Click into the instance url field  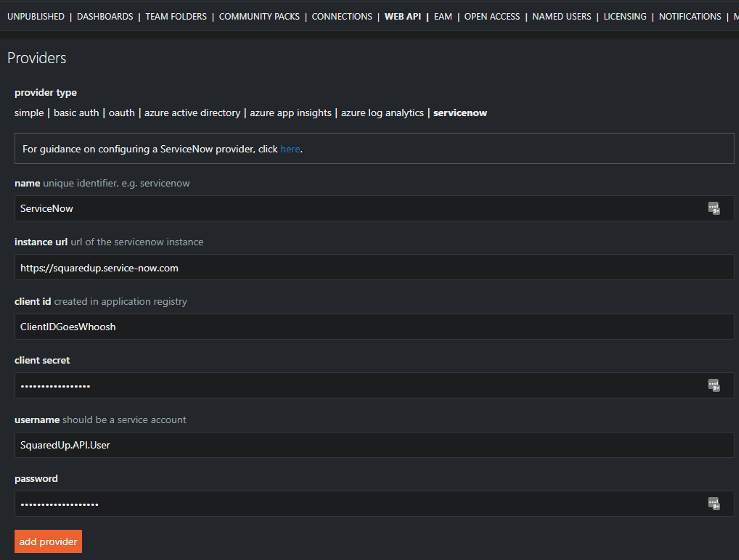click(360, 267)
